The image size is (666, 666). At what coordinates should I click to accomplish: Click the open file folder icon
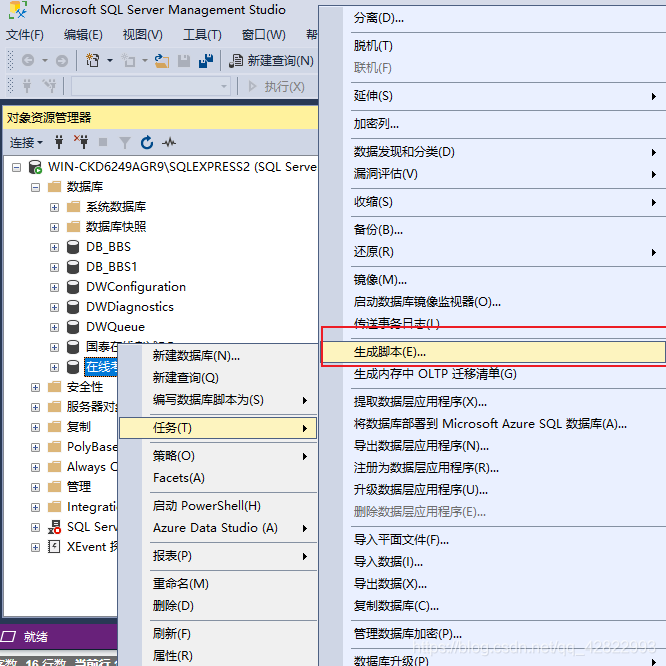(162, 61)
